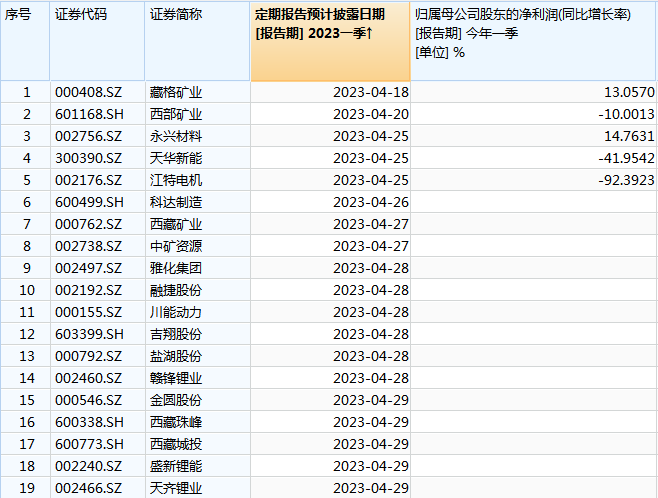658x498 pixels.
Task: Click security name 川能动力
Action: click(176, 312)
